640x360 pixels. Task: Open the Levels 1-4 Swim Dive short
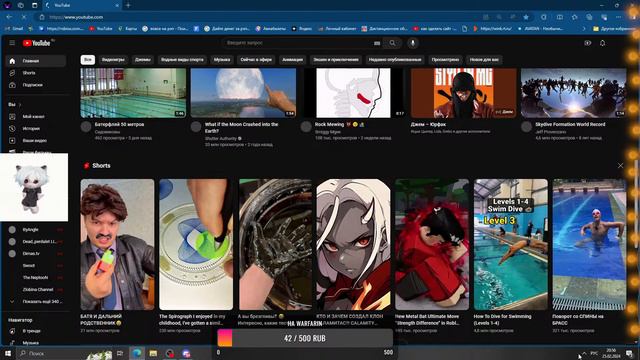point(511,244)
